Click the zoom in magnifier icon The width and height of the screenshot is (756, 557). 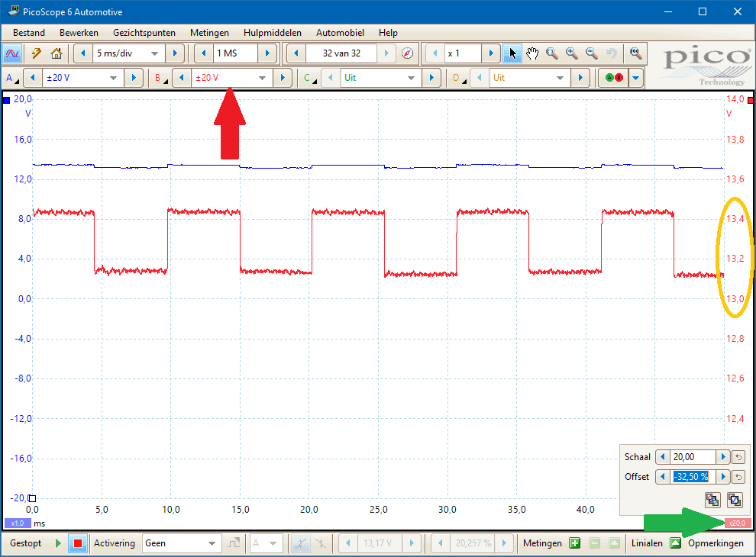(571, 53)
